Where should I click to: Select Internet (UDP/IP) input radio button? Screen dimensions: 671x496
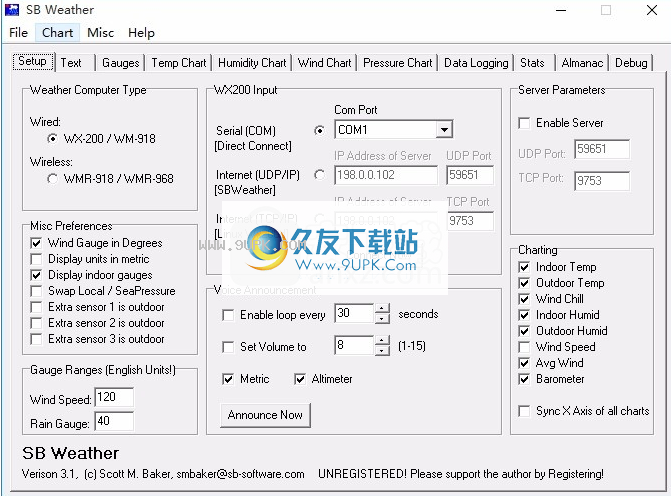tap(319, 175)
